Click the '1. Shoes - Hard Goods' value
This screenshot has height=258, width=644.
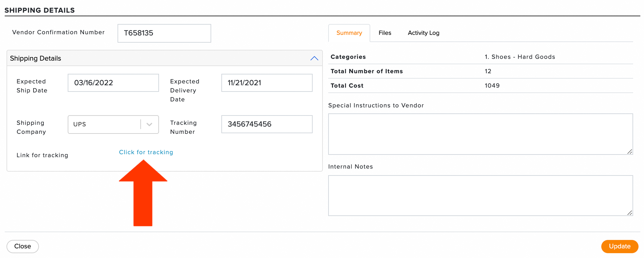coord(520,57)
